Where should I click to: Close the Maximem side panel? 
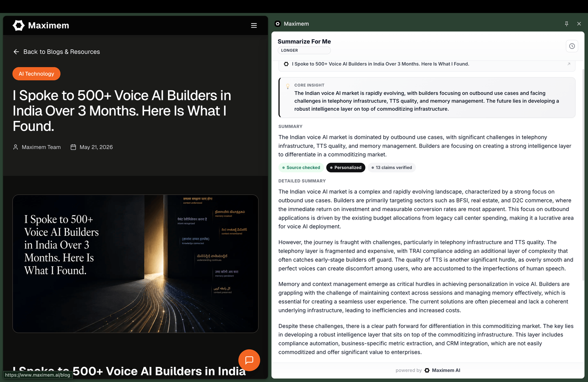click(x=579, y=24)
